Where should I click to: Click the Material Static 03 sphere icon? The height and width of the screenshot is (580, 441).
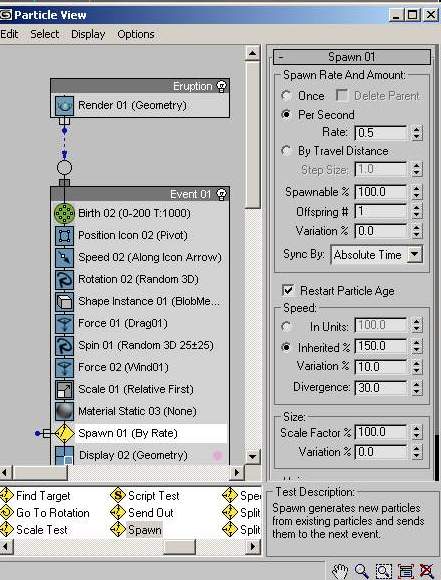(64, 411)
